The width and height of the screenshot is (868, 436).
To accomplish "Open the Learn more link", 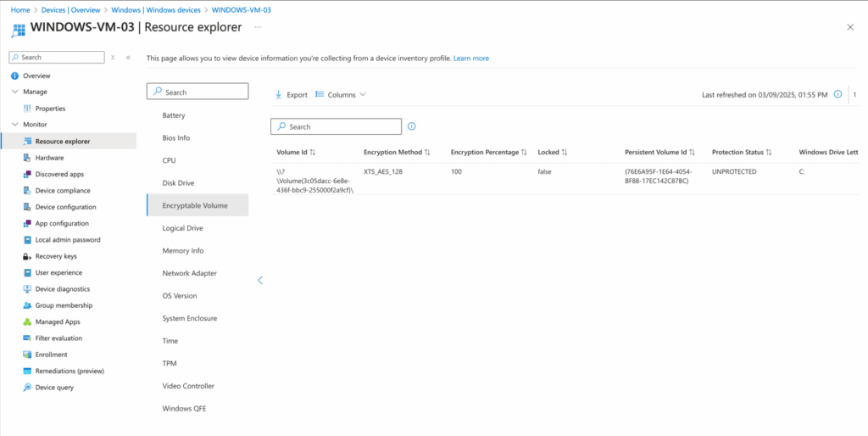I will [x=470, y=59].
